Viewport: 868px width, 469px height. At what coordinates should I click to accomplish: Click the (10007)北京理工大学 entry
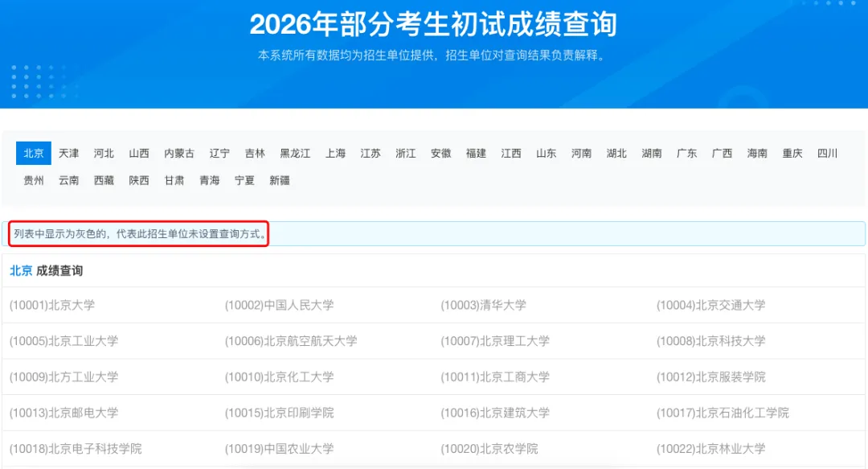pos(495,341)
